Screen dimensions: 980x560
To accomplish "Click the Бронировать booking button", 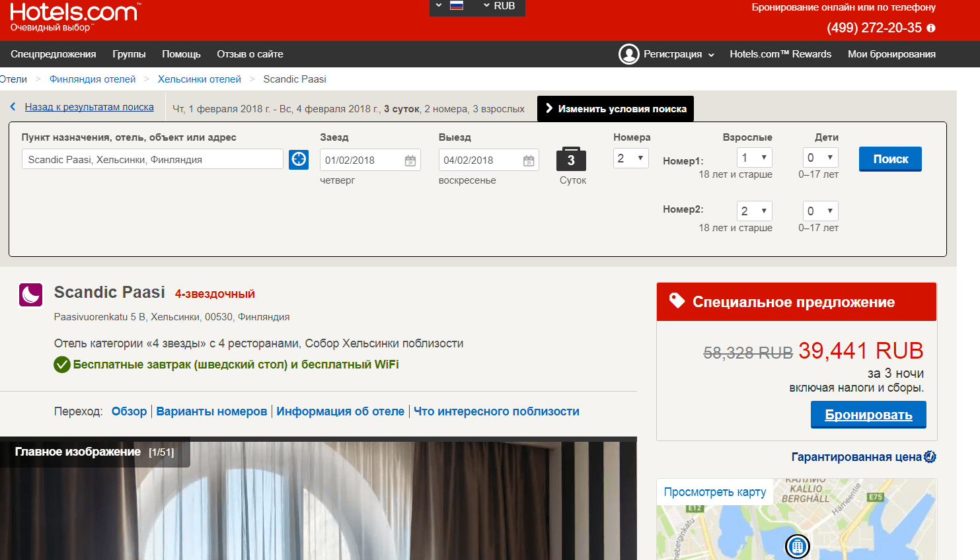I will pyautogui.click(x=868, y=415).
